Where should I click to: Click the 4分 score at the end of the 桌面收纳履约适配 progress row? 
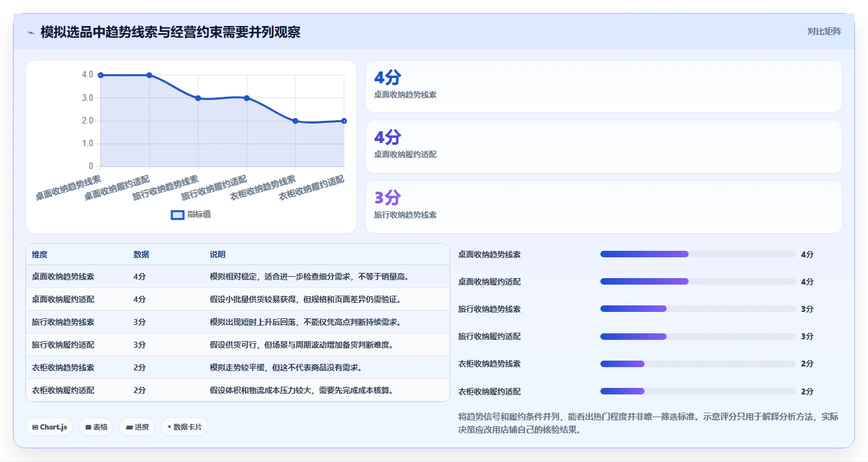pos(808,282)
